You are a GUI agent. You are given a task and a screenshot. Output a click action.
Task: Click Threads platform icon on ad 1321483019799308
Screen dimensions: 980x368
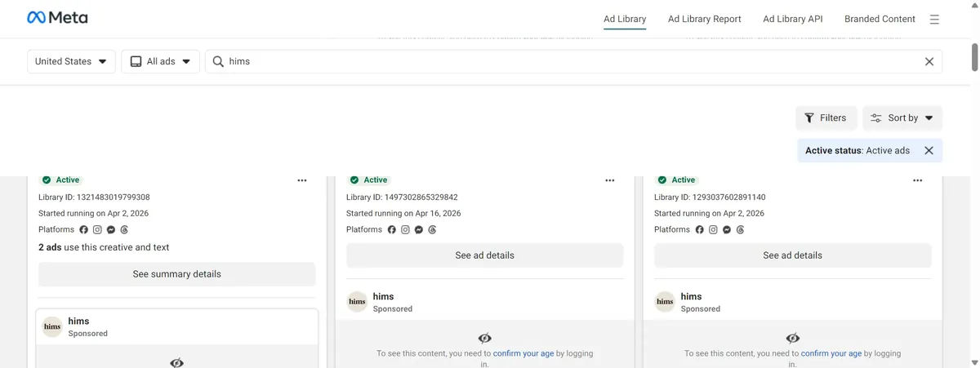(x=124, y=230)
